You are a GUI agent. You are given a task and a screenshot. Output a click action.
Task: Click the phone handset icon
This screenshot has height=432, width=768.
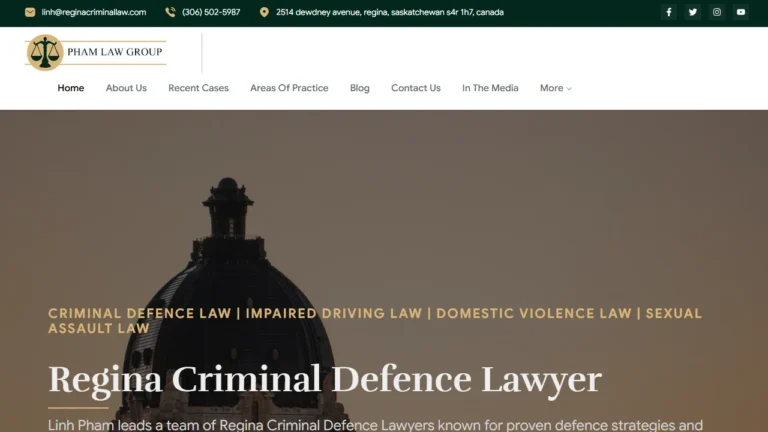pyautogui.click(x=170, y=12)
